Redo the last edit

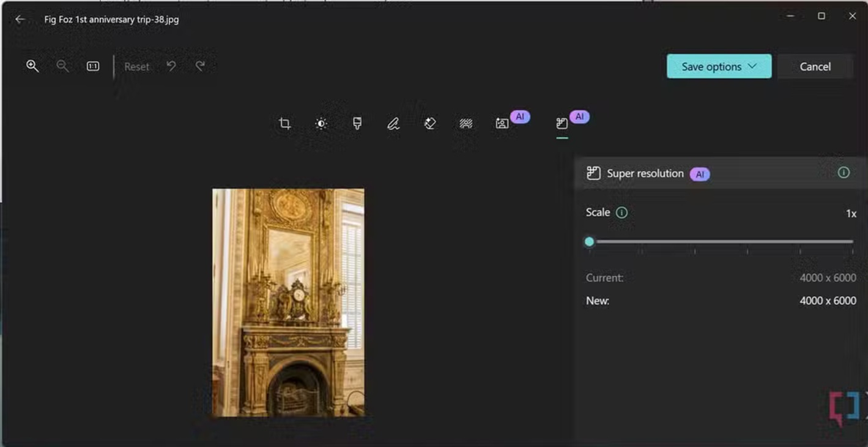coord(200,66)
